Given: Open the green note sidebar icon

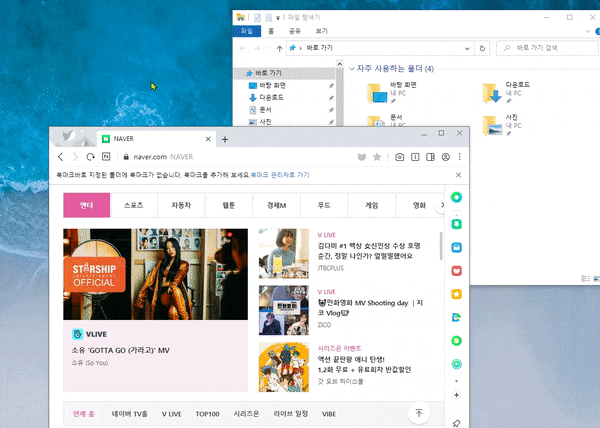Looking at the screenshot, I should tap(457, 340).
